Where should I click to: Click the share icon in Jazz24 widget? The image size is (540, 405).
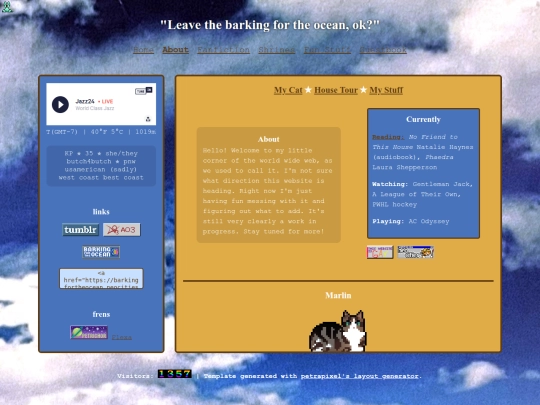148,119
